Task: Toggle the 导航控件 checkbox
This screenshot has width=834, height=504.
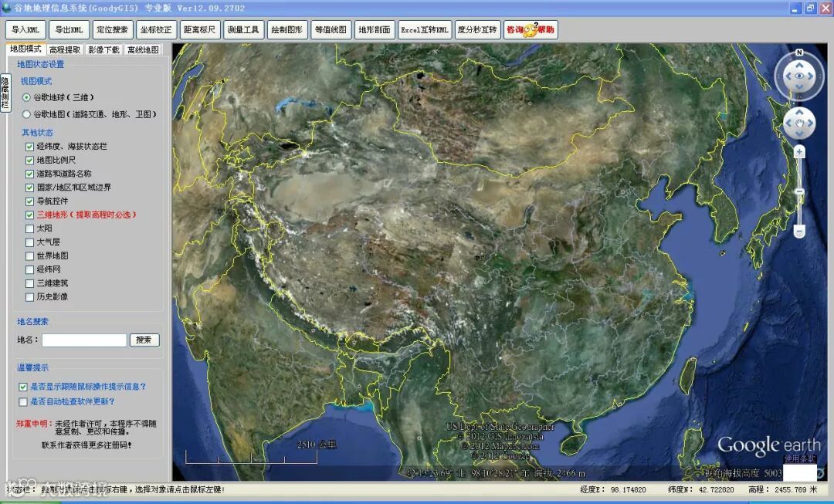Action: (30, 201)
